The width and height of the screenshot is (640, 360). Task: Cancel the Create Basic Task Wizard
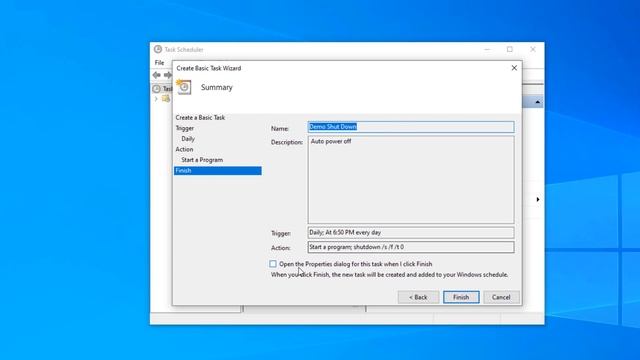pyautogui.click(x=501, y=297)
